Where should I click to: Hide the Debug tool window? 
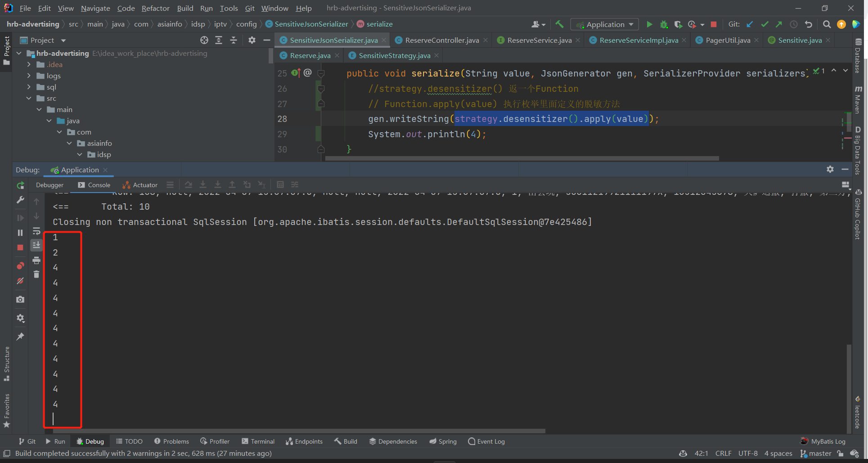[x=845, y=169]
